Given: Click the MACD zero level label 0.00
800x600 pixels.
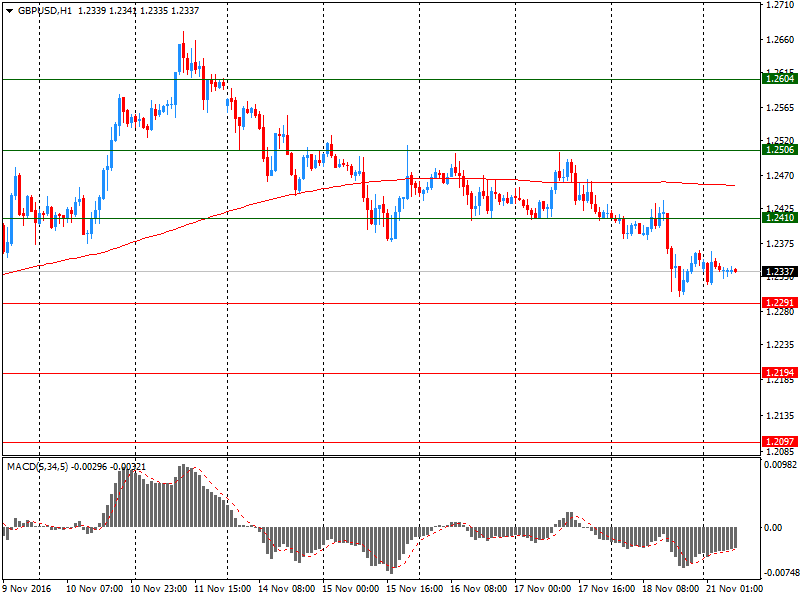Looking at the screenshot, I should (x=772, y=528).
